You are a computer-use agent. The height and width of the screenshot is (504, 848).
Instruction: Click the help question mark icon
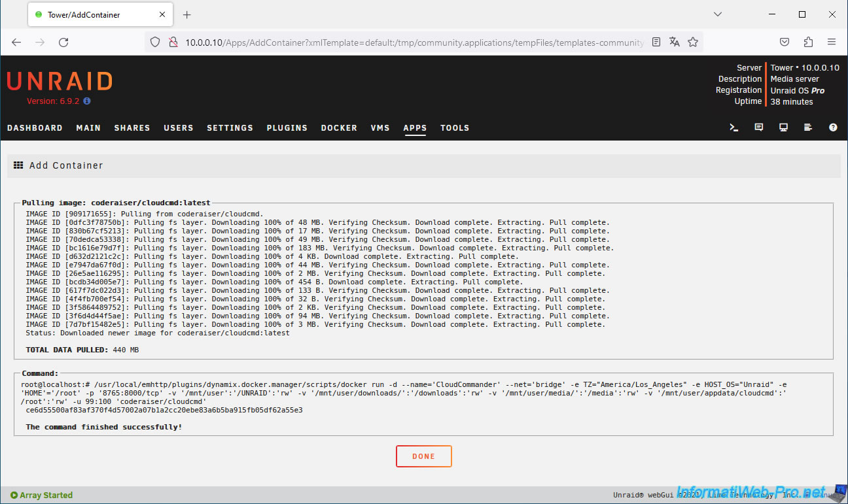coord(833,127)
